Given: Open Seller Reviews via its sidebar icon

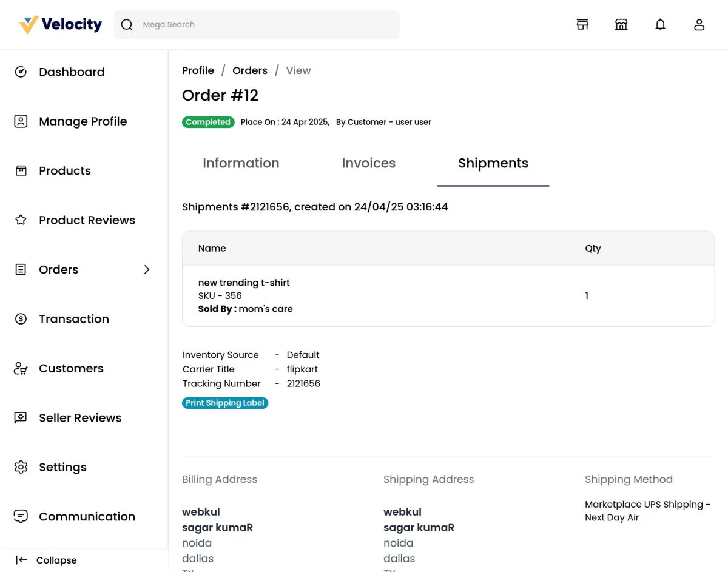Looking at the screenshot, I should point(21,417).
